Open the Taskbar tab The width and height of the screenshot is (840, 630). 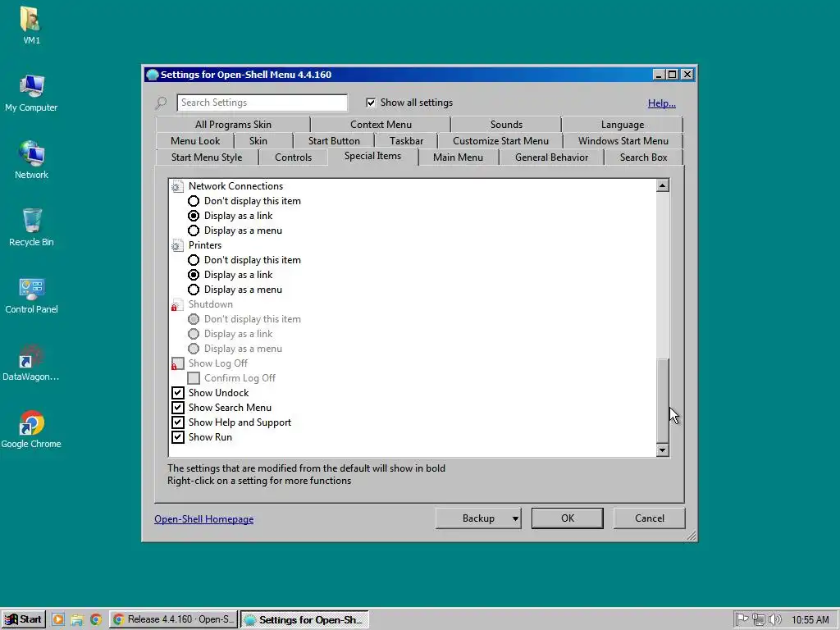point(406,141)
